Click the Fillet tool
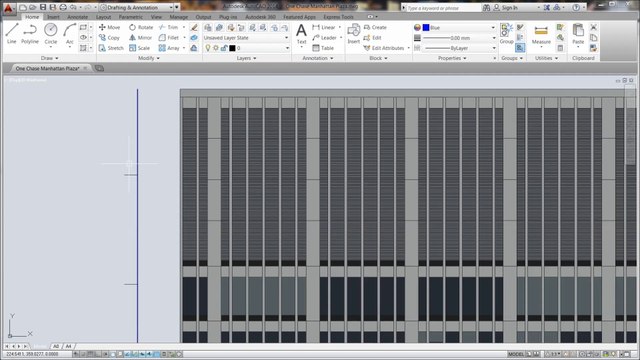 click(x=169, y=38)
